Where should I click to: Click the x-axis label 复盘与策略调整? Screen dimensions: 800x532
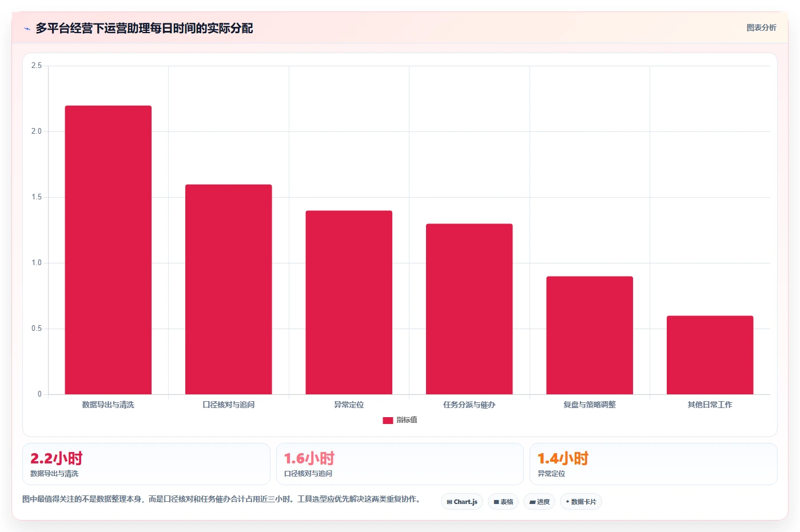coord(590,405)
